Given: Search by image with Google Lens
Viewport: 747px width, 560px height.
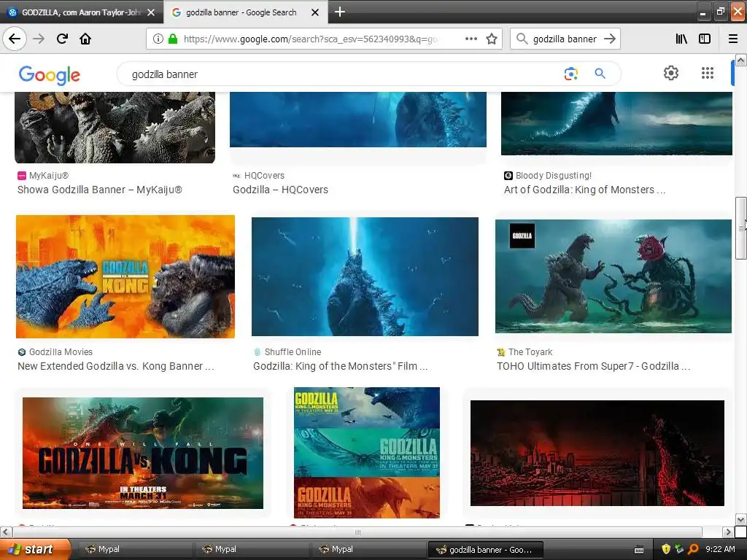Looking at the screenshot, I should 570,74.
